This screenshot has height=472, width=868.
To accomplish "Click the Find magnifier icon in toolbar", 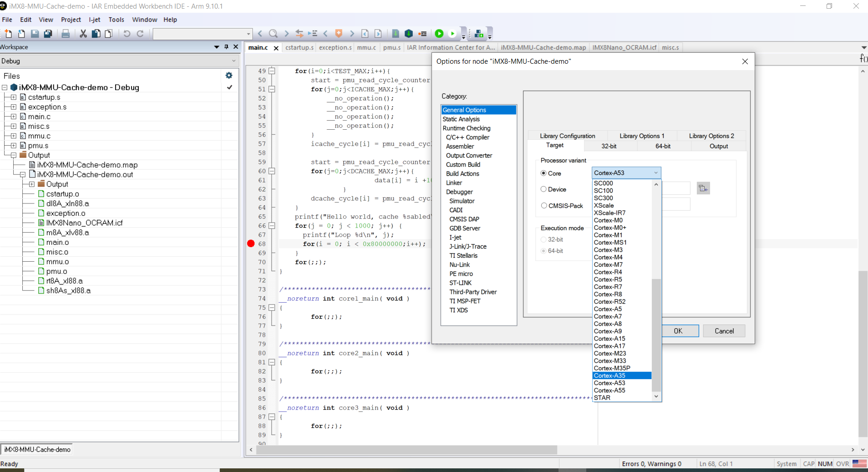I will pyautogui.click(x=273, y=34).
